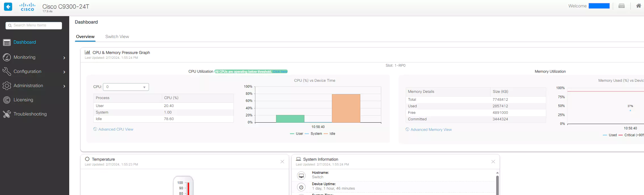Switch to the Switch View tab

click(x=117, y=37)
